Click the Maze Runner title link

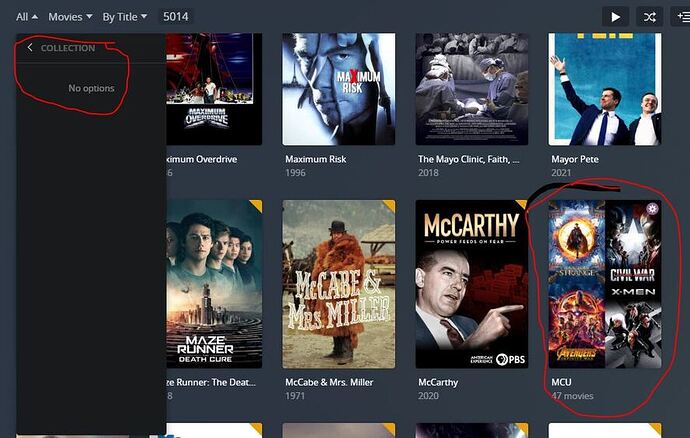click(x=211, y=382)
